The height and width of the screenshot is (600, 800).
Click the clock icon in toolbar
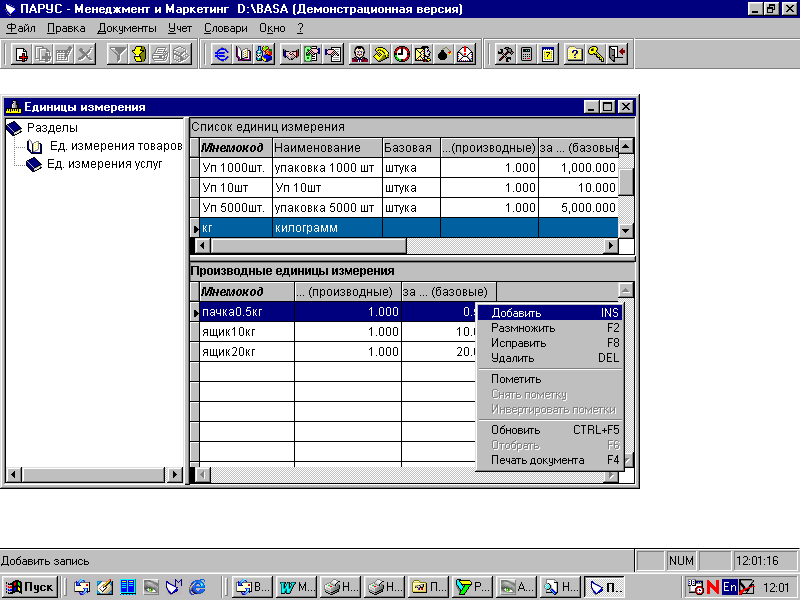point(401,55)
